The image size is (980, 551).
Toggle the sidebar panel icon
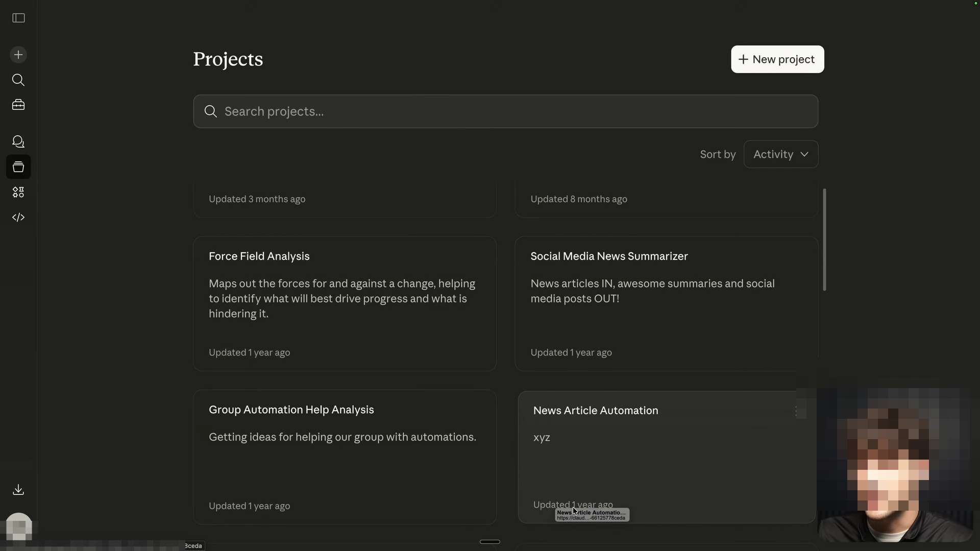pos(18,18)
